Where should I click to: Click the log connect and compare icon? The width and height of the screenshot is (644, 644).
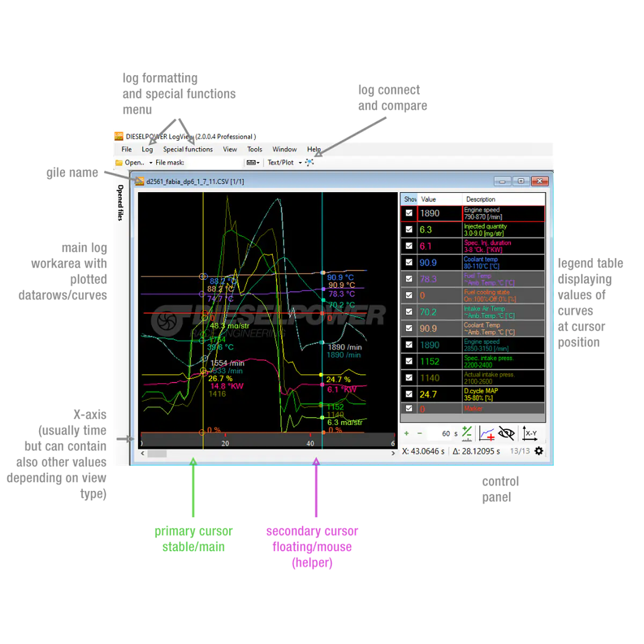[309, 162]
